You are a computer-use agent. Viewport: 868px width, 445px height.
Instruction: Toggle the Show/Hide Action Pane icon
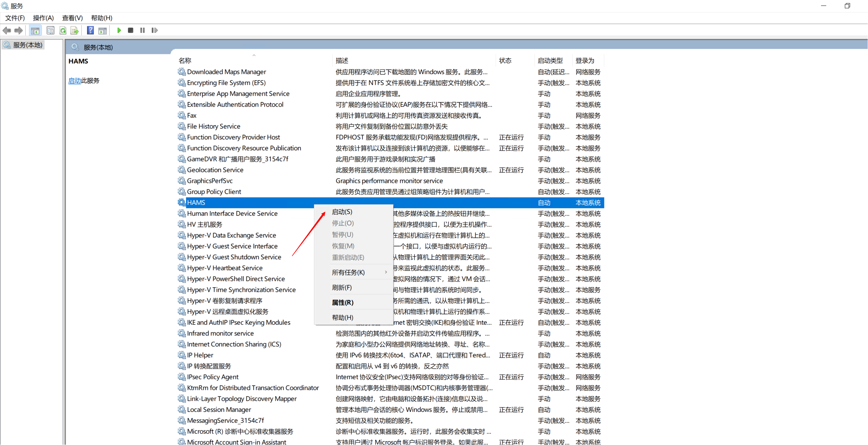103,31
